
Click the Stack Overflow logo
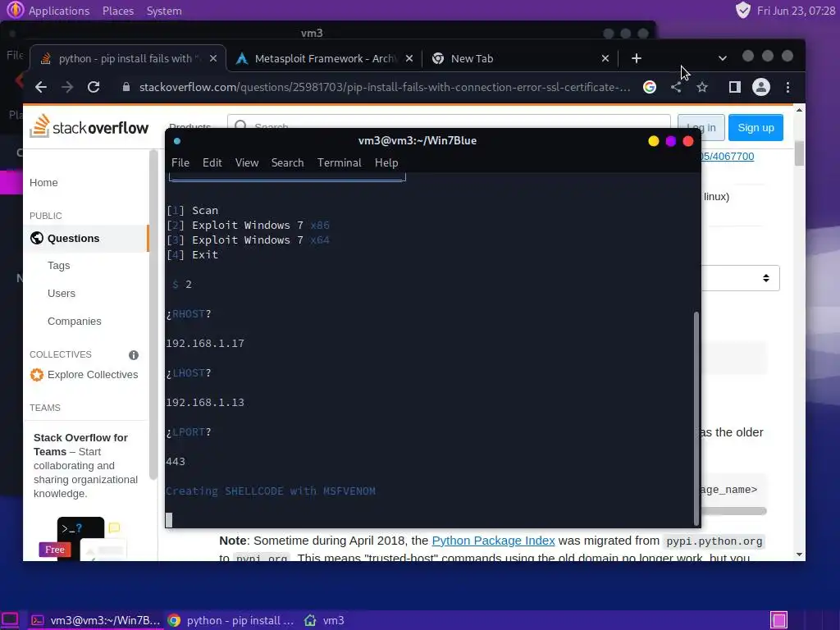pos(89,126)
